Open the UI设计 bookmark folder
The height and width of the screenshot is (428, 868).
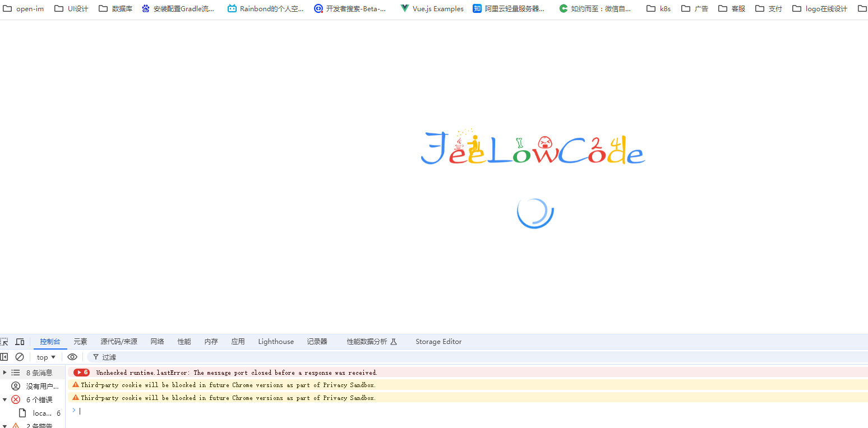pyautogui.click(x=71, y=9)
